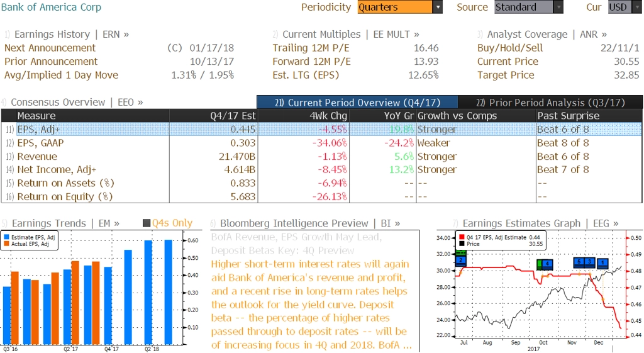Click Buy/Hold/Sell value 22/11/1
Image resolution: width=644 pixels, height=353 pixels.
(x=619, y=48)
